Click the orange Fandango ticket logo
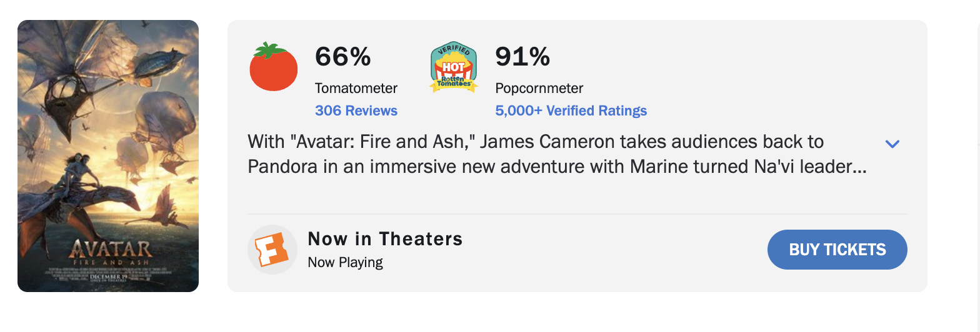Image resolution: width=980 pixels, height=332 pixels. pos(272,250)
